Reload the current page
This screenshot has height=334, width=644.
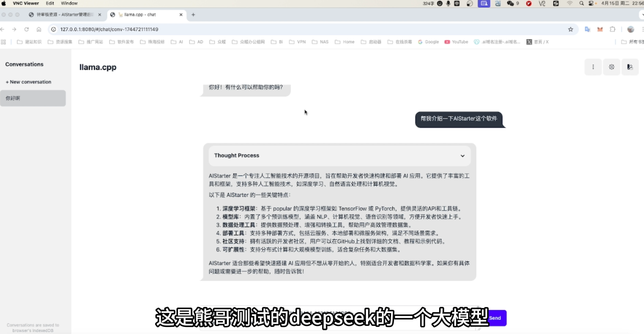[x=26, y=29]
